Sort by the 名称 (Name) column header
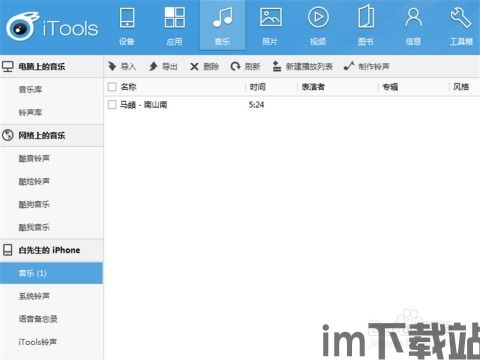Screen dimensions: 480x360 click(129, 87)
